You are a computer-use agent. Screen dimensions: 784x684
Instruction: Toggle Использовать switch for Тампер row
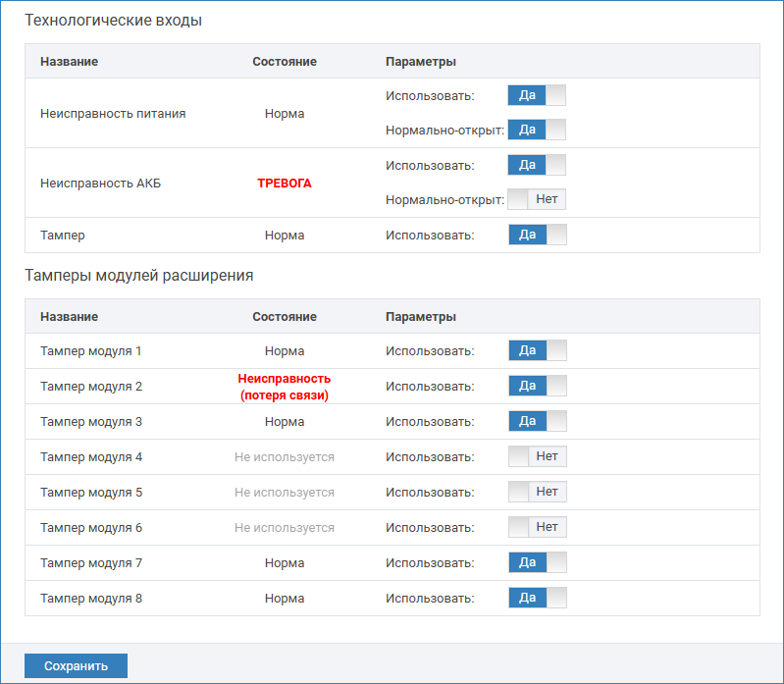click(538, 235)
